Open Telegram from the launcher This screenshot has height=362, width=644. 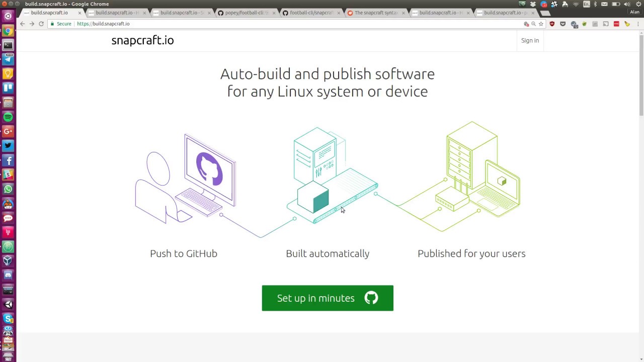pos(8,59)
